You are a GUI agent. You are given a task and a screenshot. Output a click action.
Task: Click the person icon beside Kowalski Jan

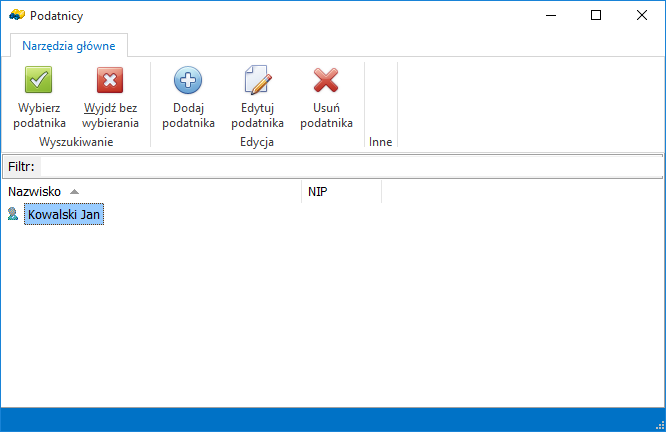(x=13, y=214)
